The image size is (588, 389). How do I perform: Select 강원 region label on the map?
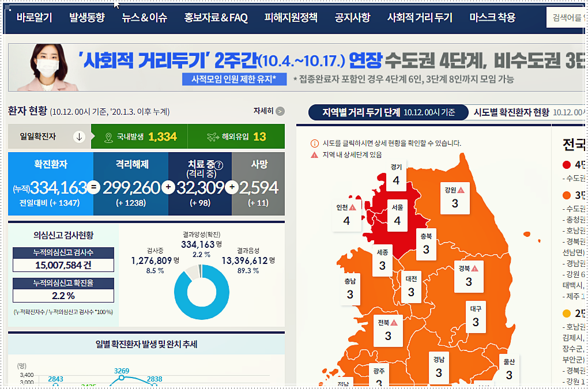pos(455,199)
